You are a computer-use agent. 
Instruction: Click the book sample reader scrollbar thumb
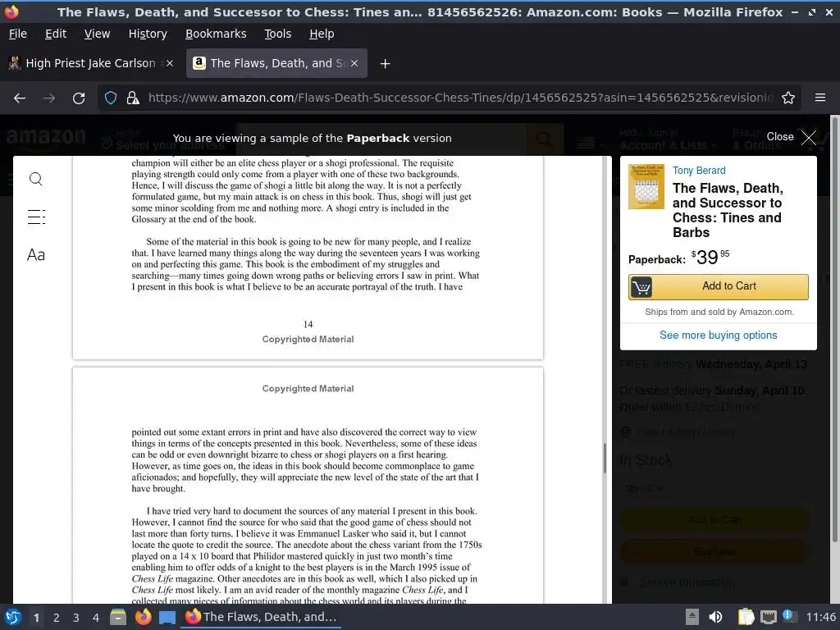pos(605,458)
